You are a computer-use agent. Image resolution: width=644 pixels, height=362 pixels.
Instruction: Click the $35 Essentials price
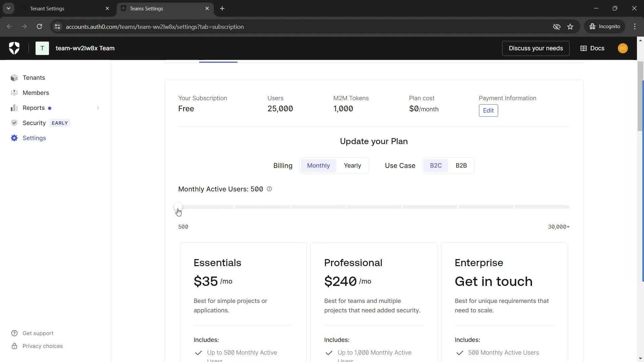tap(206, 281)
